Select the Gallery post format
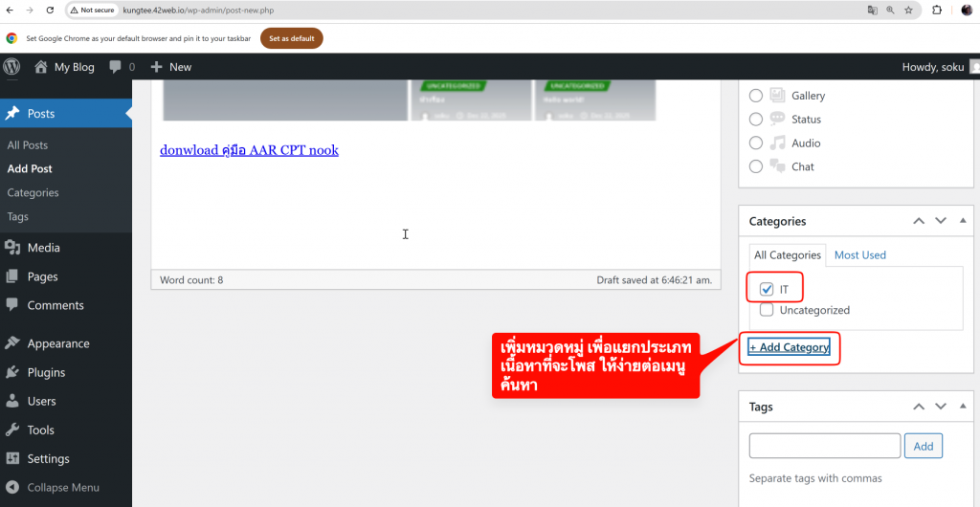 pos(756,96)
